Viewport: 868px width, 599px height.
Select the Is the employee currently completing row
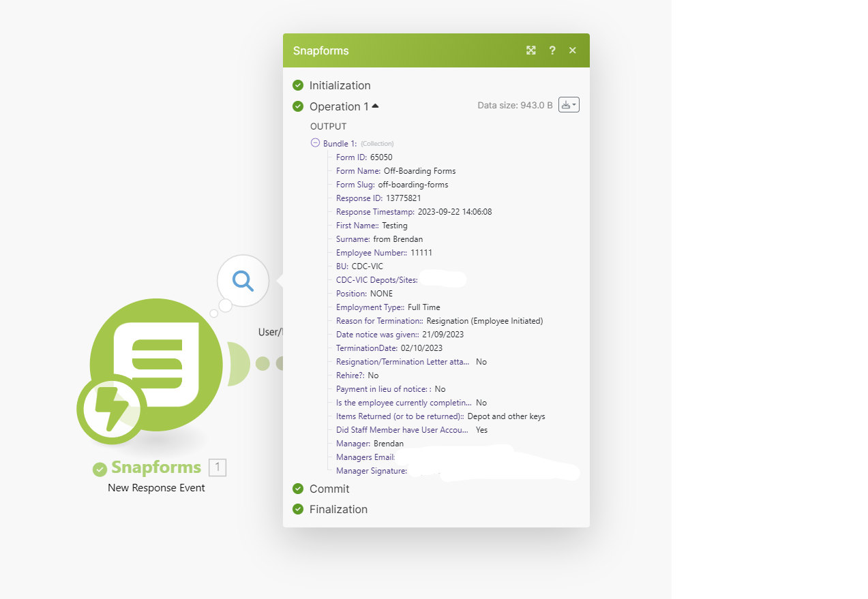pyautogui.click(x=412, y=403)
